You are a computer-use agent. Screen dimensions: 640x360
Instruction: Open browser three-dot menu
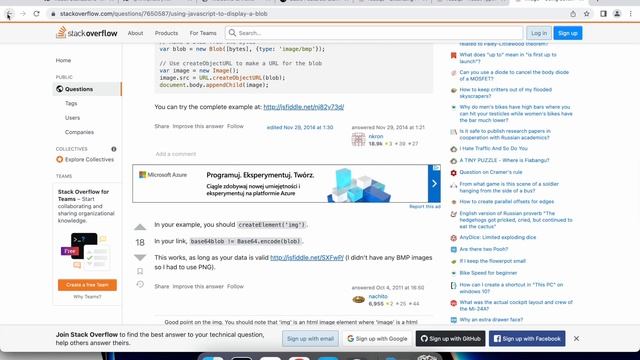(631, 14)
